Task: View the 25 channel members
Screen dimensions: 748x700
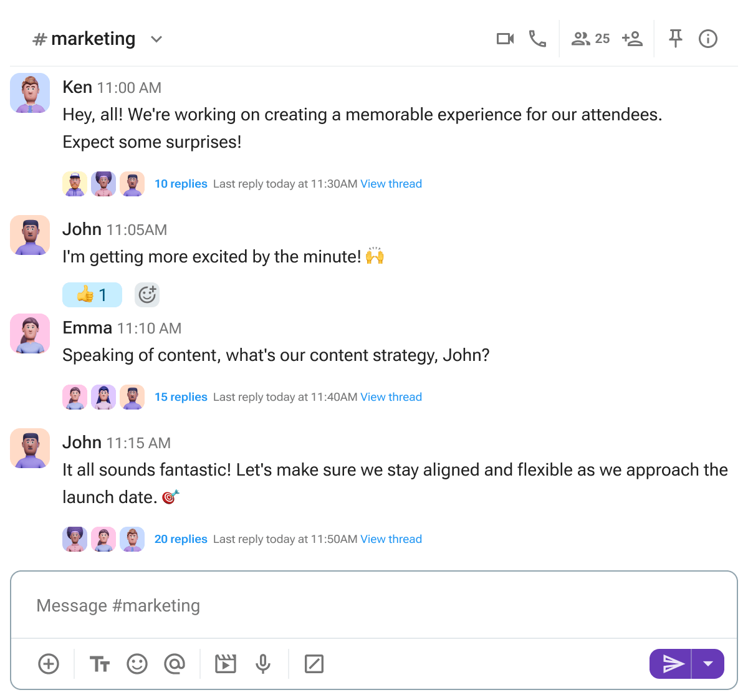Action: (589, 38)
